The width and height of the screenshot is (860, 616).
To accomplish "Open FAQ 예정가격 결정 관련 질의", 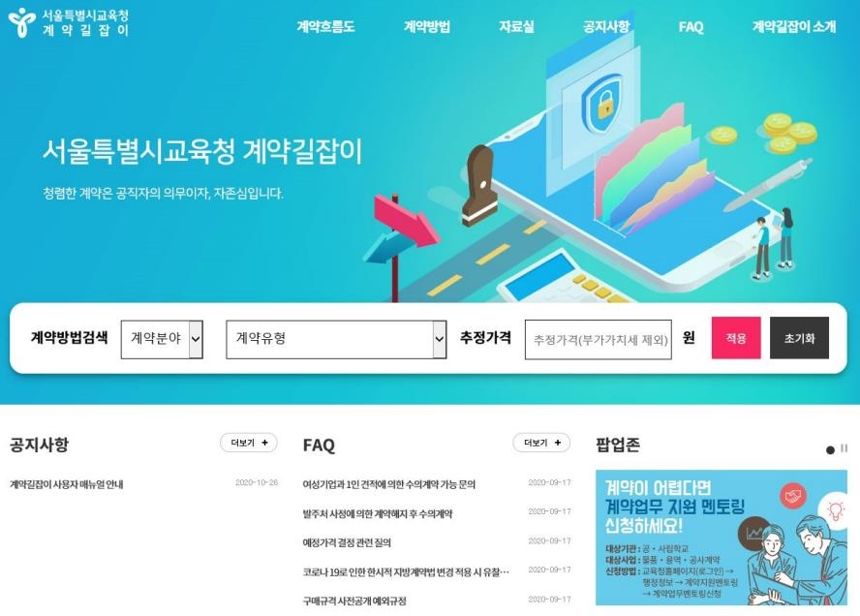I will click(347, 542).
